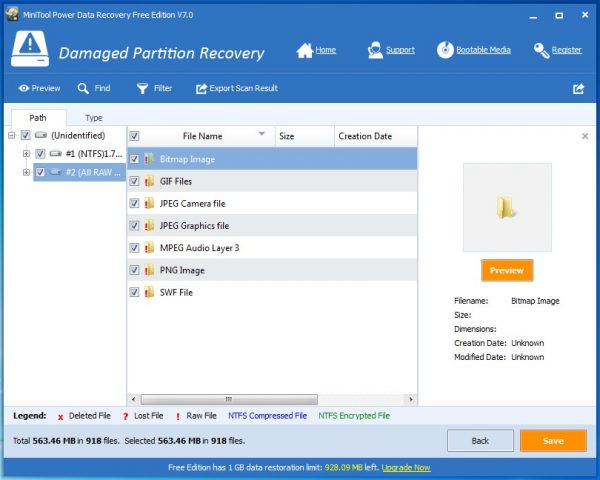Click the orange Preview button
This screenshot has width=600, height=480.
[x=507, y=270]
